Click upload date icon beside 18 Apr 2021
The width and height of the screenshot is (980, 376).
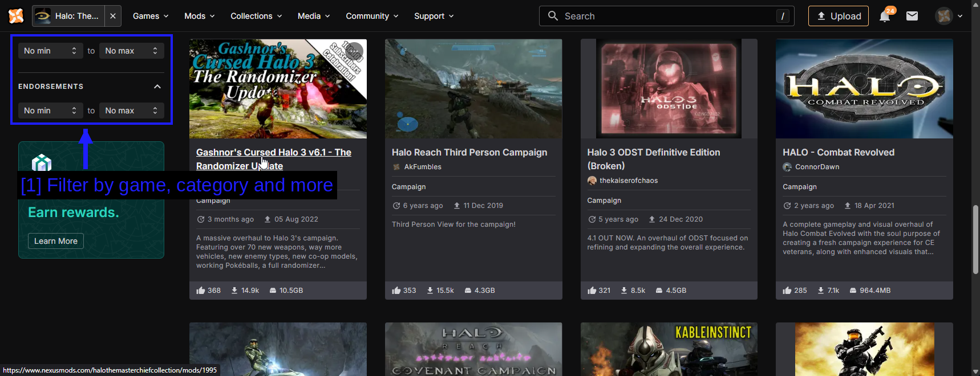coord(848,206)
